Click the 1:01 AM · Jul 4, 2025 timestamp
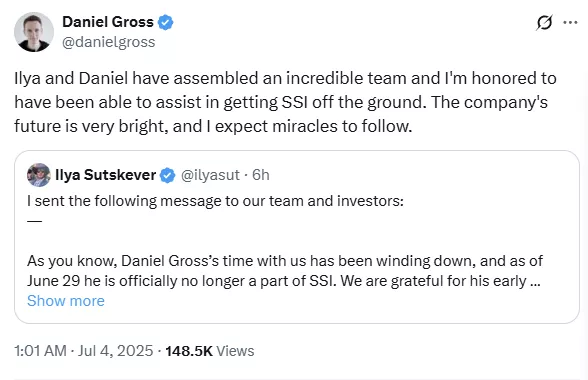 [84, 351]
